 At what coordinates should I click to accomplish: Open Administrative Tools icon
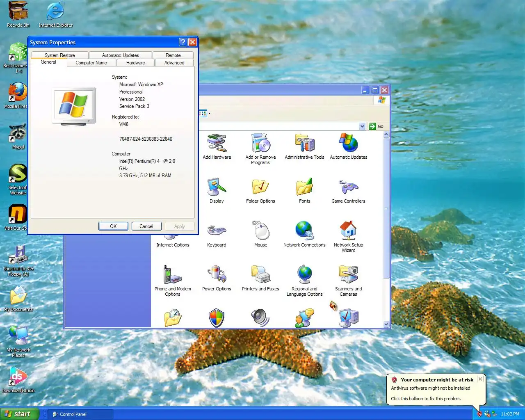pyautogui.click(x=304, y=146)
